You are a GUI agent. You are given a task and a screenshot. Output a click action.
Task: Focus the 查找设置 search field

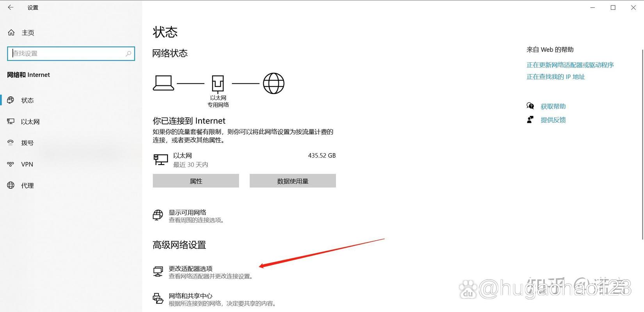pos(71,53)
